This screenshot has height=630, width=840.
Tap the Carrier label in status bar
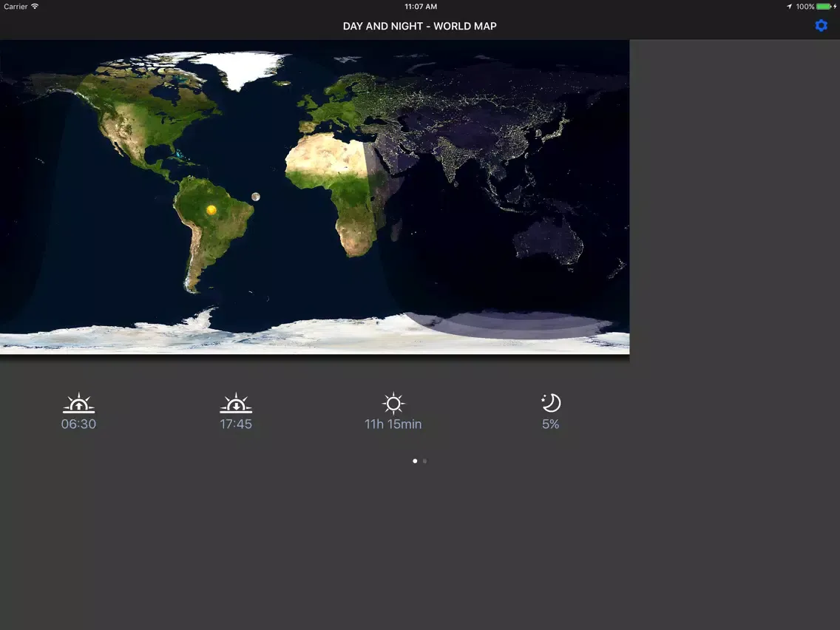[16, 7]
